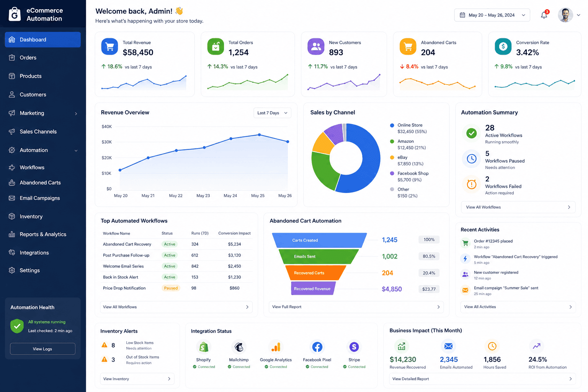Click the Hours Saved clock icon
The width and height of the screenshot is (588, 392).
[x=492, y=346]
